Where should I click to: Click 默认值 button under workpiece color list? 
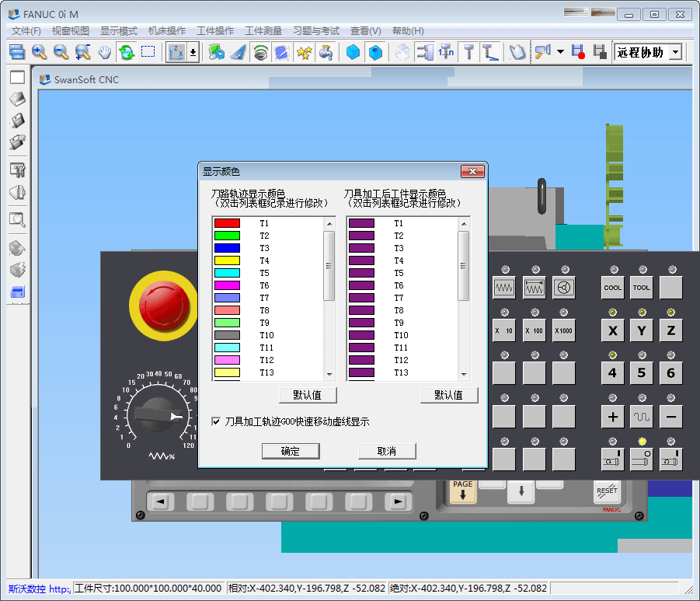449,395
